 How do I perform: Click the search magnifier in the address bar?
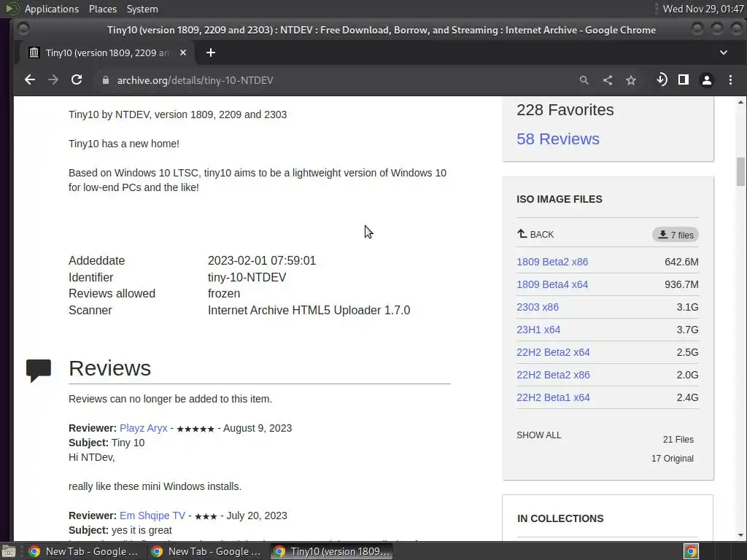584,80
